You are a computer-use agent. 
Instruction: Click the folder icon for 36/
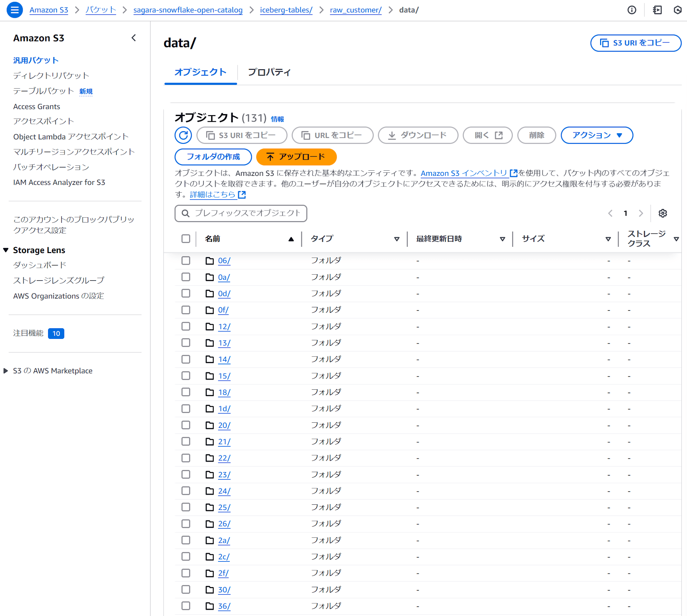pyautogui.click(x=210, y=606)
